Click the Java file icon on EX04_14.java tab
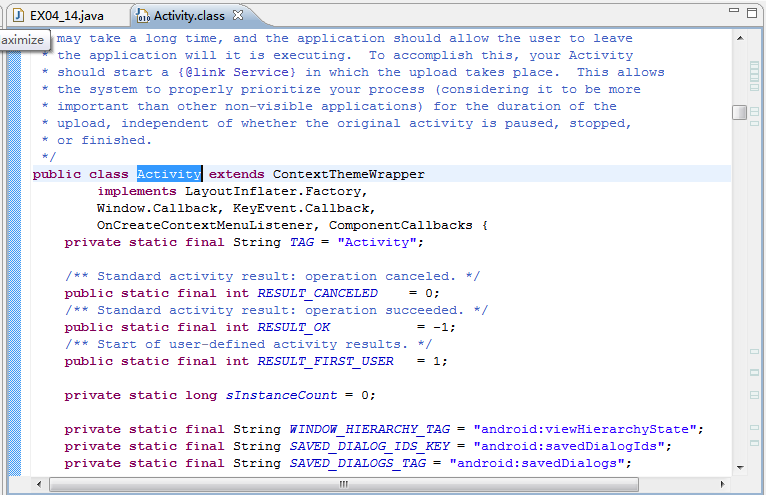Viewport: 766px width, 495px height. [18, 16]
